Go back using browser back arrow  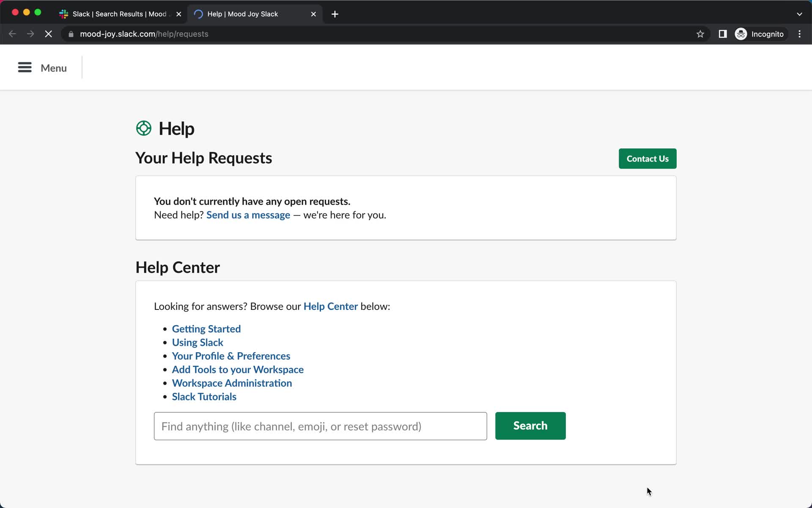[12, 34]
